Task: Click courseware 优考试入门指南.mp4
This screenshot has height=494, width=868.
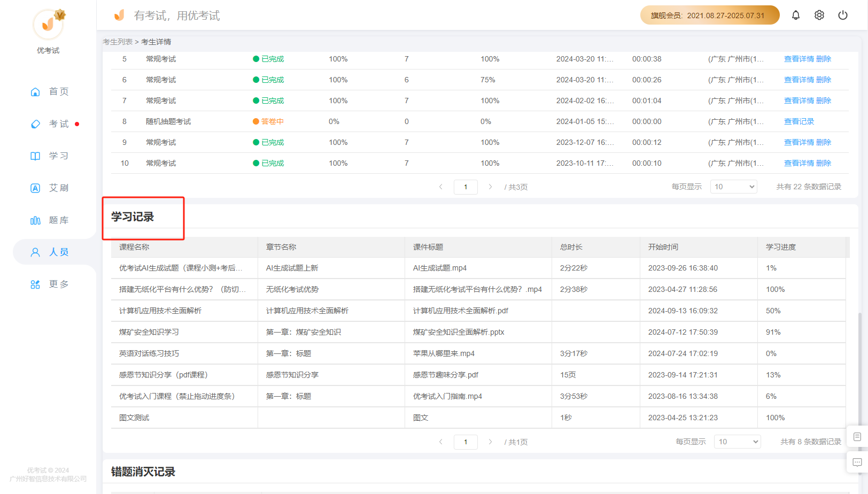Action: (x=447, y=396)
